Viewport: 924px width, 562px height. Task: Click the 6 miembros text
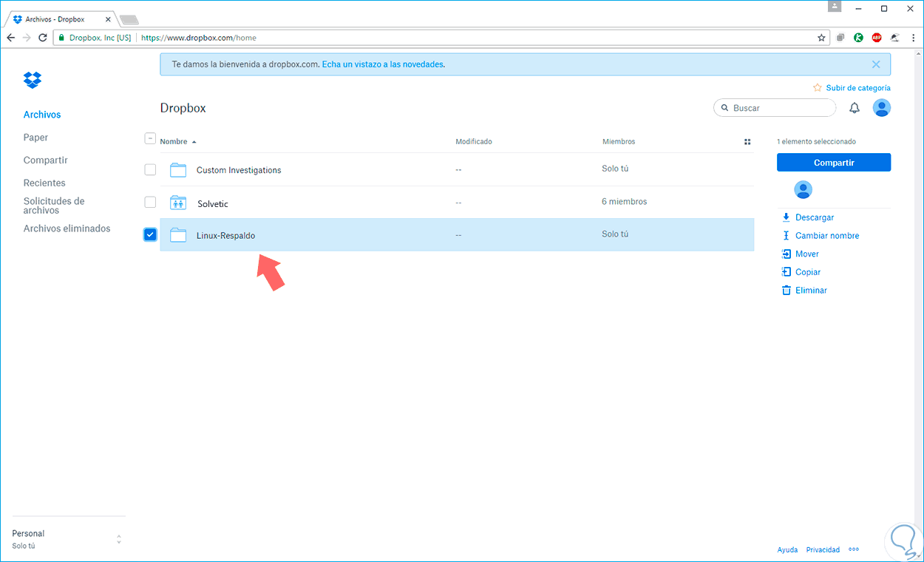click(625, 202)
